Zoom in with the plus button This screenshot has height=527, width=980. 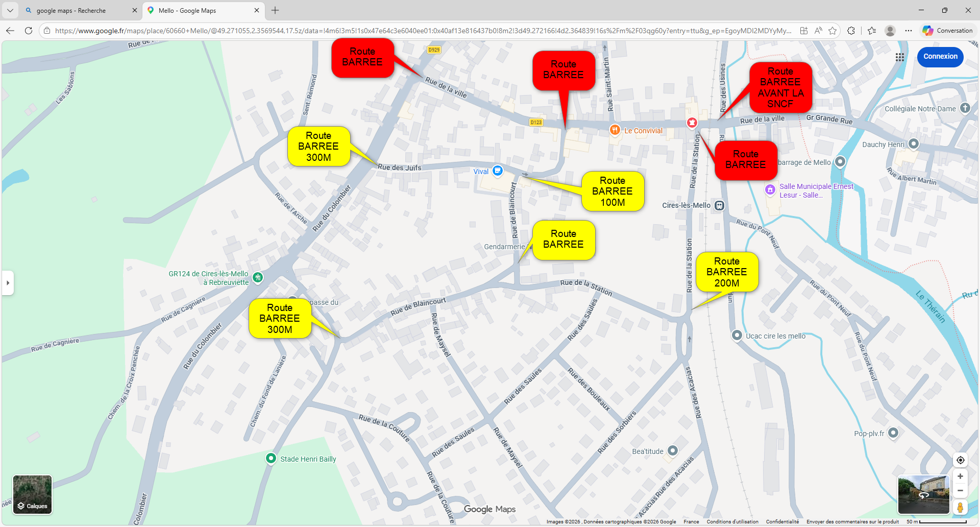click(x=960, y=476)
